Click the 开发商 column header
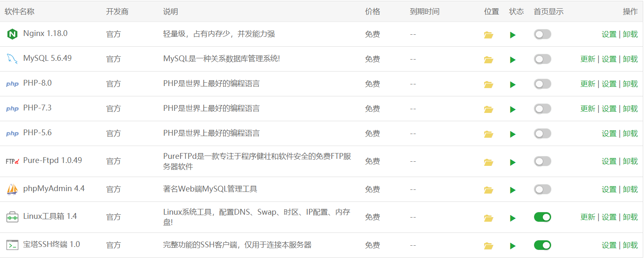644x261 pixels. [117, 12]
